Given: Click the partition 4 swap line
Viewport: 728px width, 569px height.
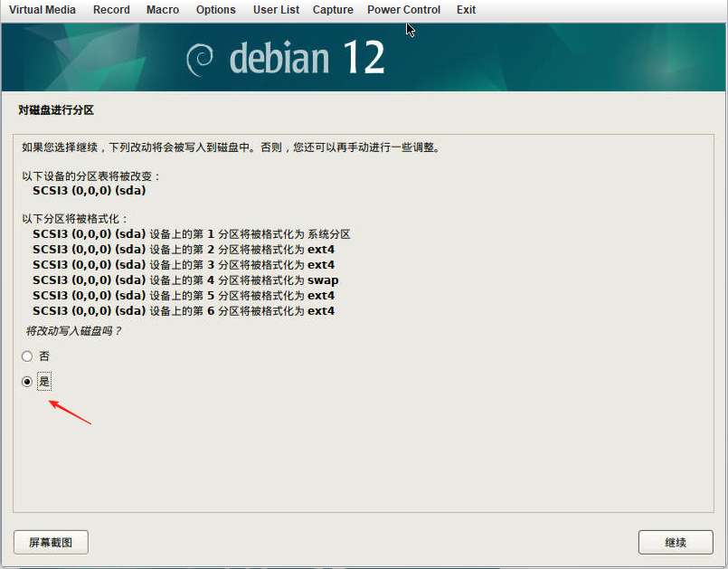Looking at the screenshot, I should pyautogui.click(x=185, y=280).
